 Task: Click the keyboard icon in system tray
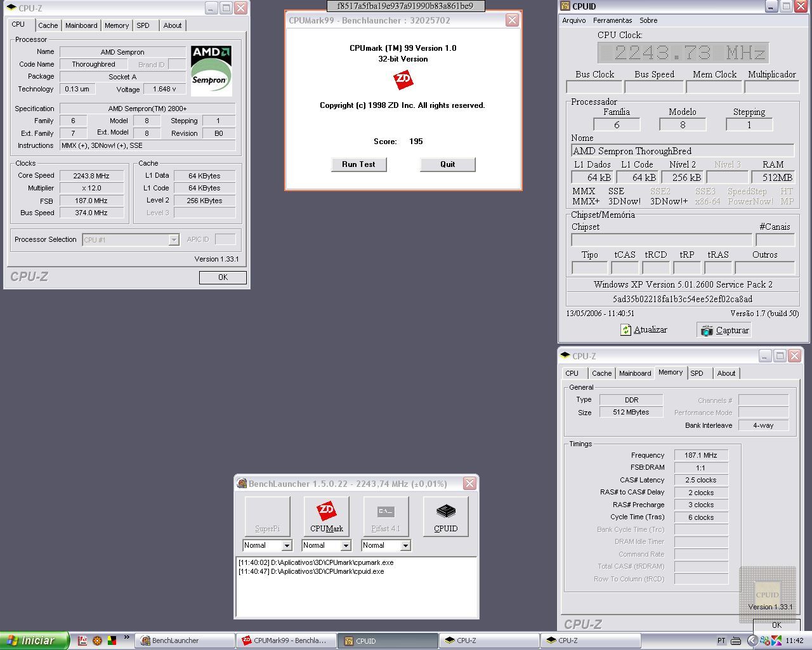pyautogui.click(x=735, y=640)
